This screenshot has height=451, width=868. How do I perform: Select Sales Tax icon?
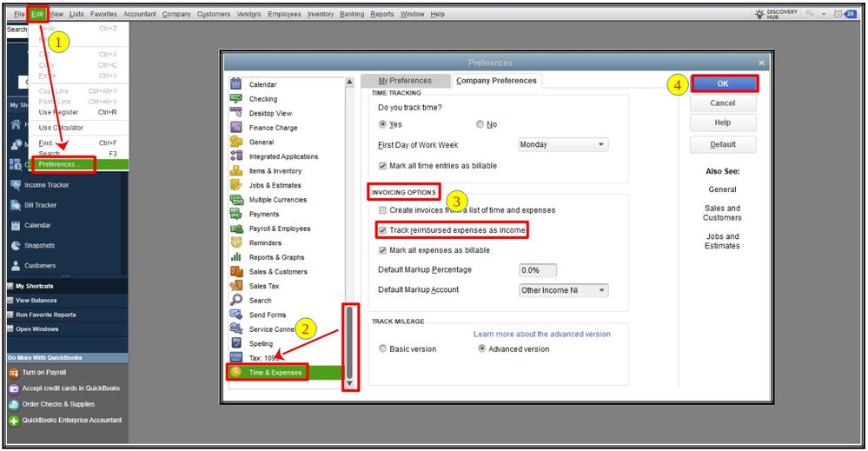click(x=235, y=286)
